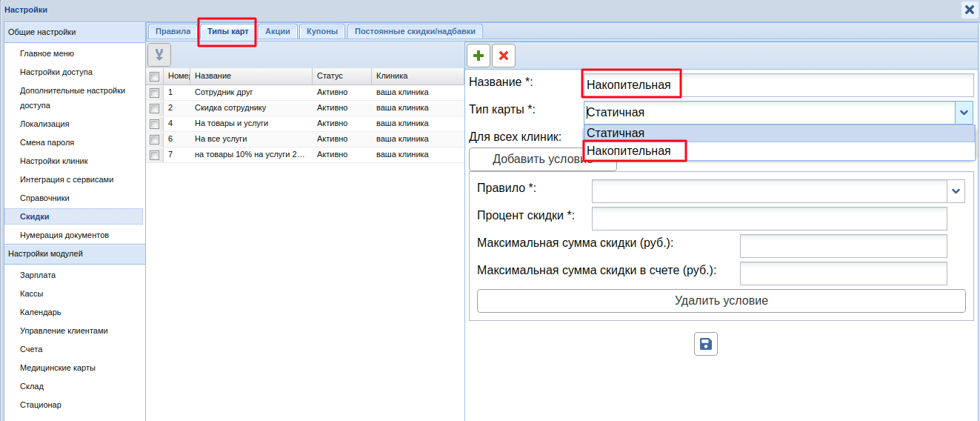Check the box for На все услуги row

(154, 139)
